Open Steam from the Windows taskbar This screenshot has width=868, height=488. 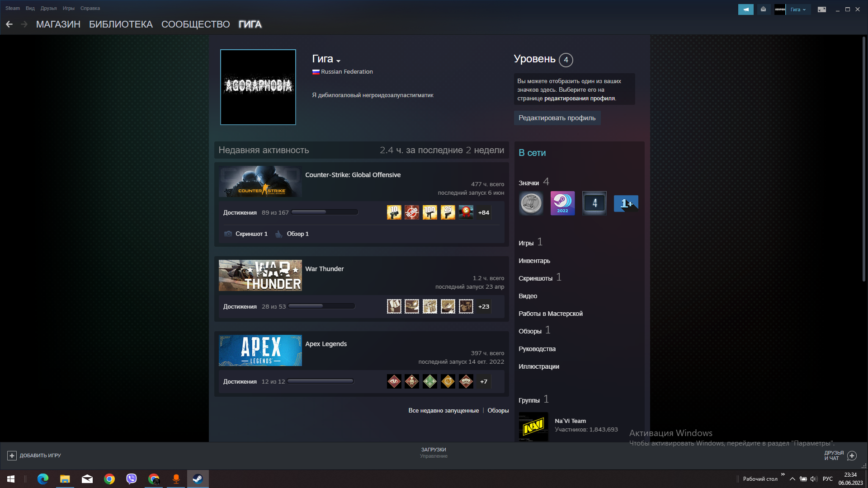pyautogui.click(x=198, y=479)
